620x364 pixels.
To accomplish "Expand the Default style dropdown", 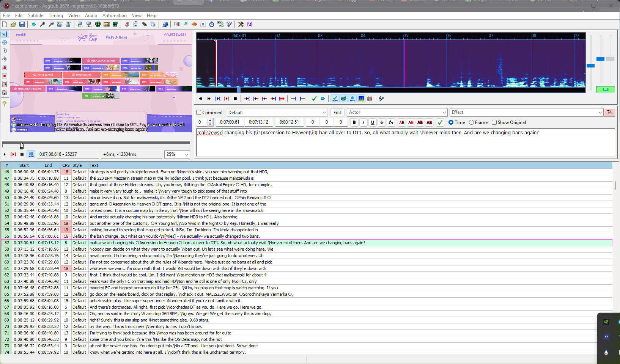I will point(324,113).
